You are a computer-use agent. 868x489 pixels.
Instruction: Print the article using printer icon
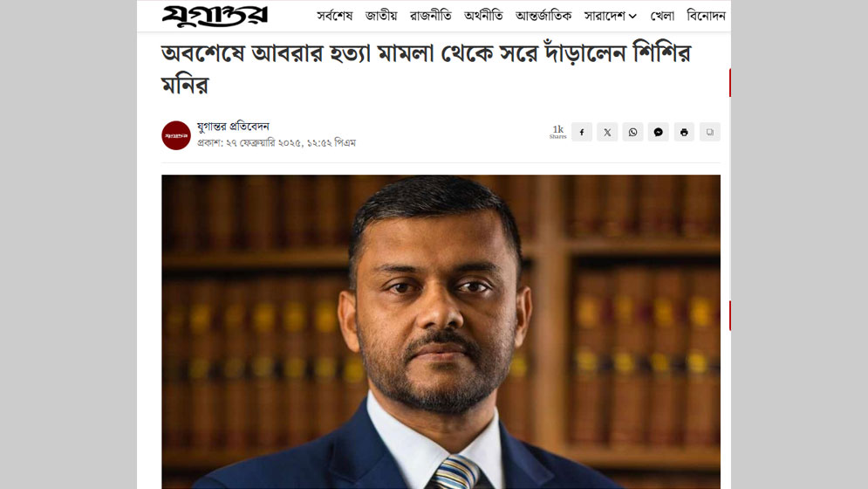point(684,132)
